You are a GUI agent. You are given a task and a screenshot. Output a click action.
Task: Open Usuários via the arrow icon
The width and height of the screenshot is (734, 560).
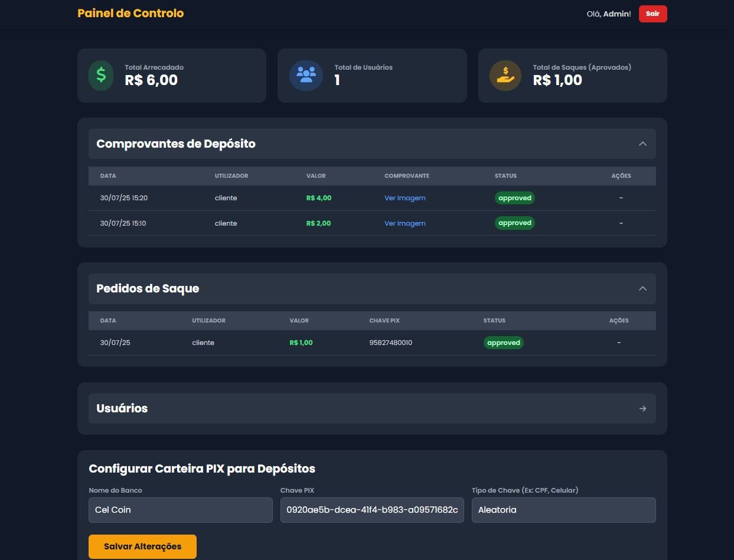[642, 409]
